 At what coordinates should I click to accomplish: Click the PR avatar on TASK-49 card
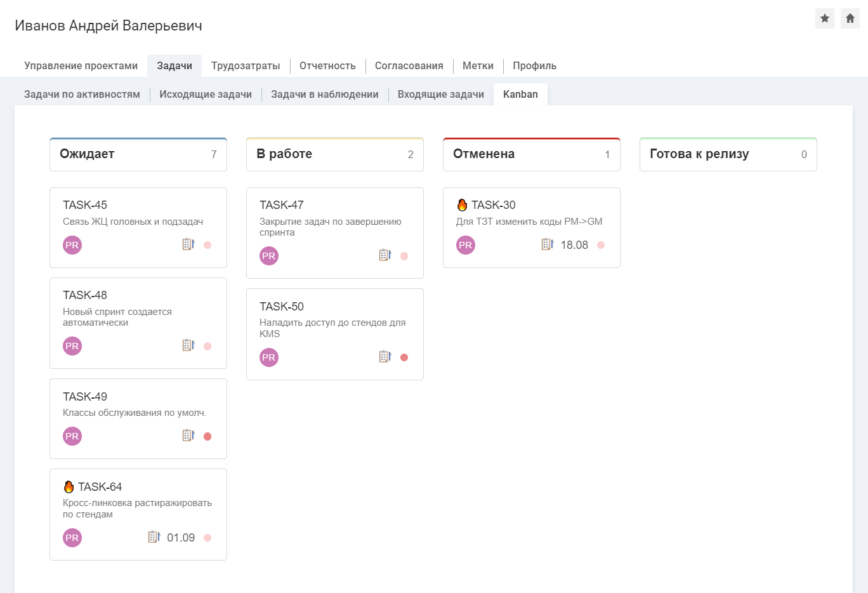[x=72, y=436]
